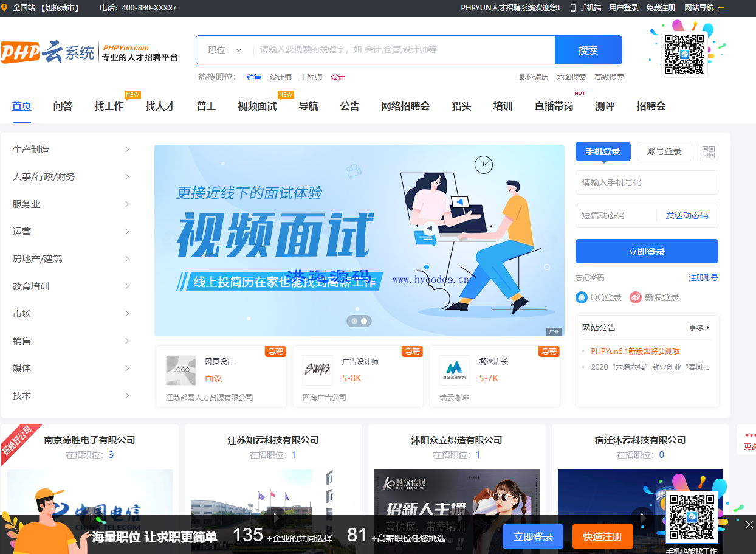Screen dimensions: 756x554
Task: Click 立即登录 in bottom banner
Action: [x=533, y=536]
